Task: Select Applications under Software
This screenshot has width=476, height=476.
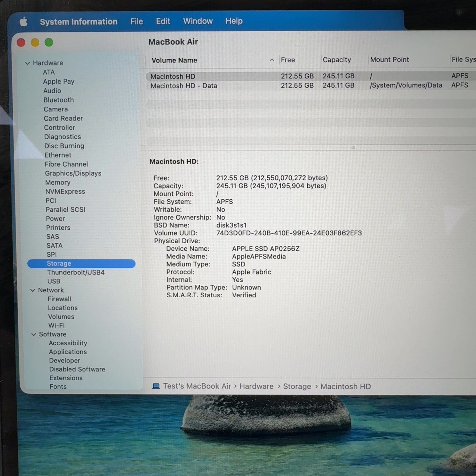Action: click(68, 352)
